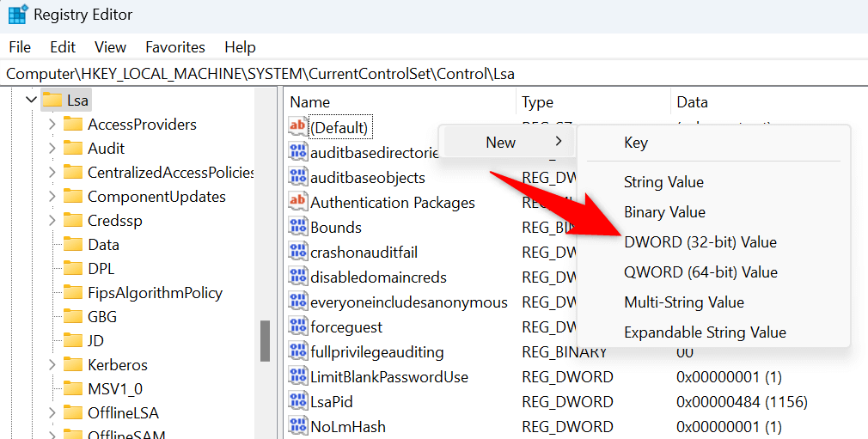Select the Authentication Packages string icon
Screen dimensions: 868x439
pyautogui.click(x=297, y=202)
